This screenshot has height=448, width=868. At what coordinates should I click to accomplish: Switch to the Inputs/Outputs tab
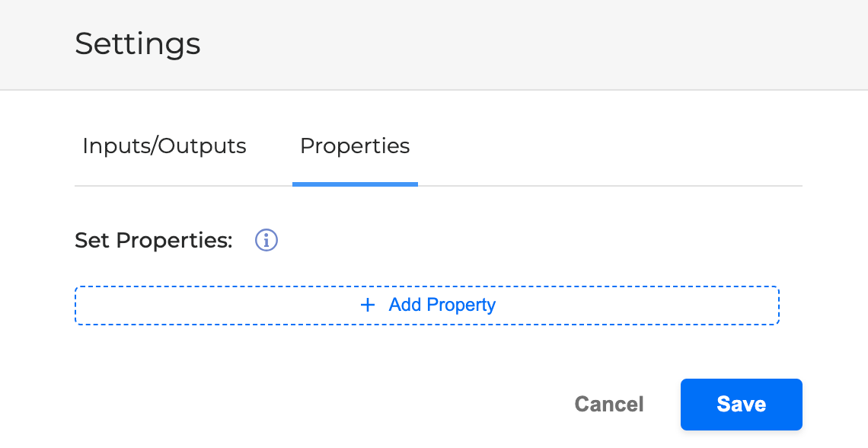point(164,146)
